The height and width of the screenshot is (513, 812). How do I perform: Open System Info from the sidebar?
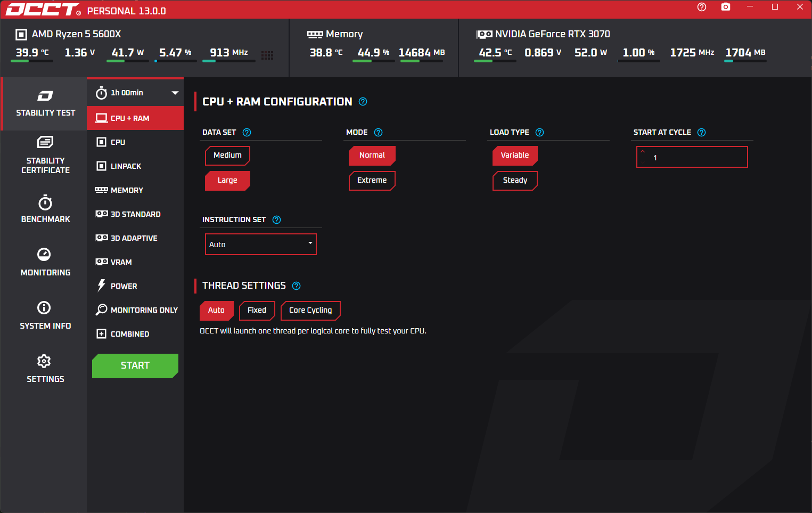point(45,315)
